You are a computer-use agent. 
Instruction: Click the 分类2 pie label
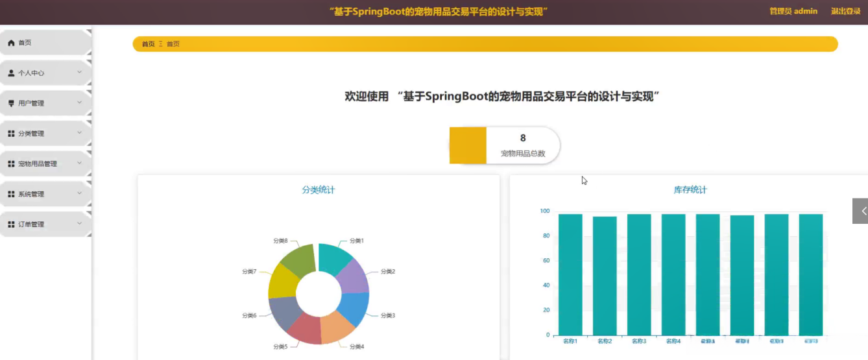click(388, 272)
